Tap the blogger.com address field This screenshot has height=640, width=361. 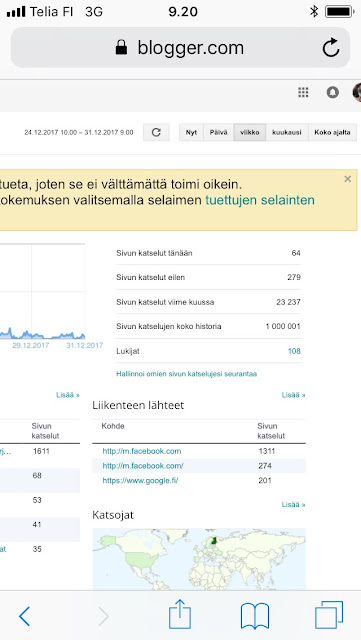[180, 48]
